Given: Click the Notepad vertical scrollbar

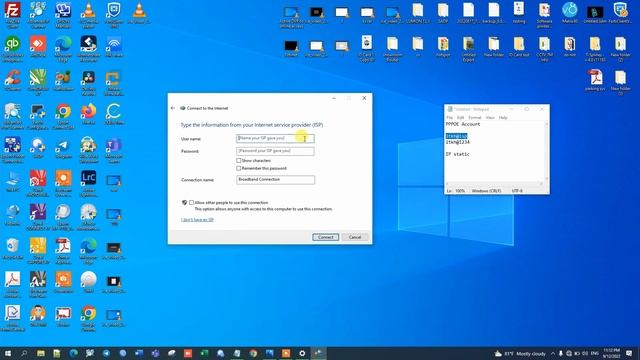Looking at the screenshot, I should (547, 152).
